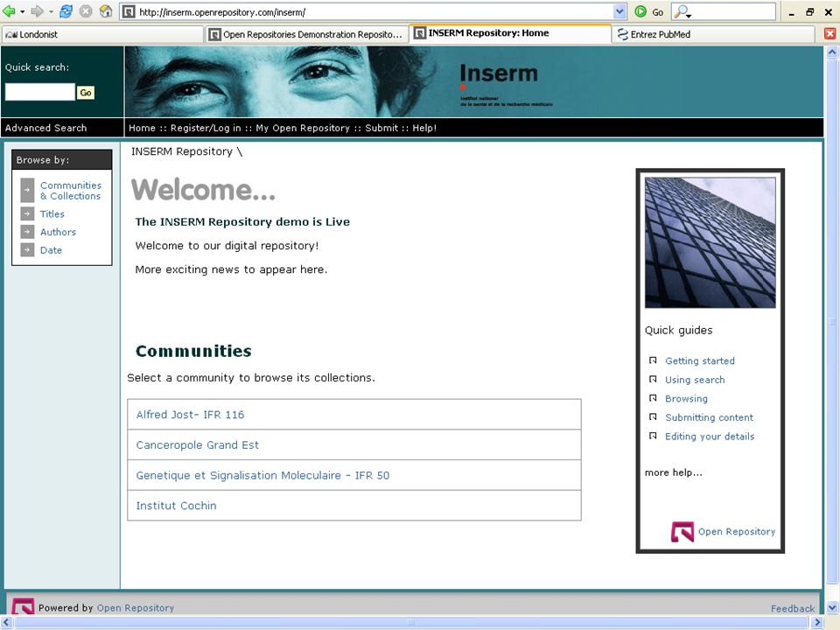This screenshot has width=840, height=630.
Task: Open the Advanced Search link
Action: [45, 128]
